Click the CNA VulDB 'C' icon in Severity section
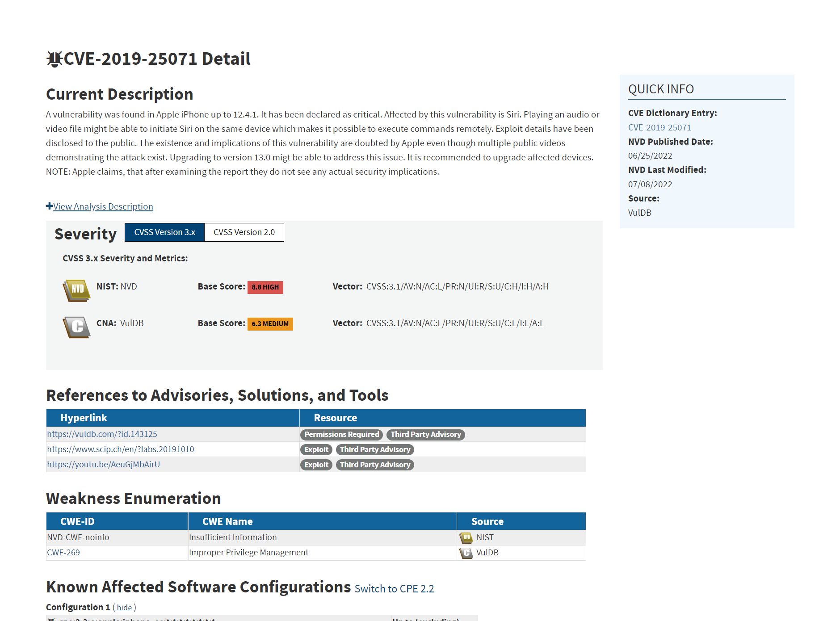This screenshot has width=840, height=621. tap(76, 327)
